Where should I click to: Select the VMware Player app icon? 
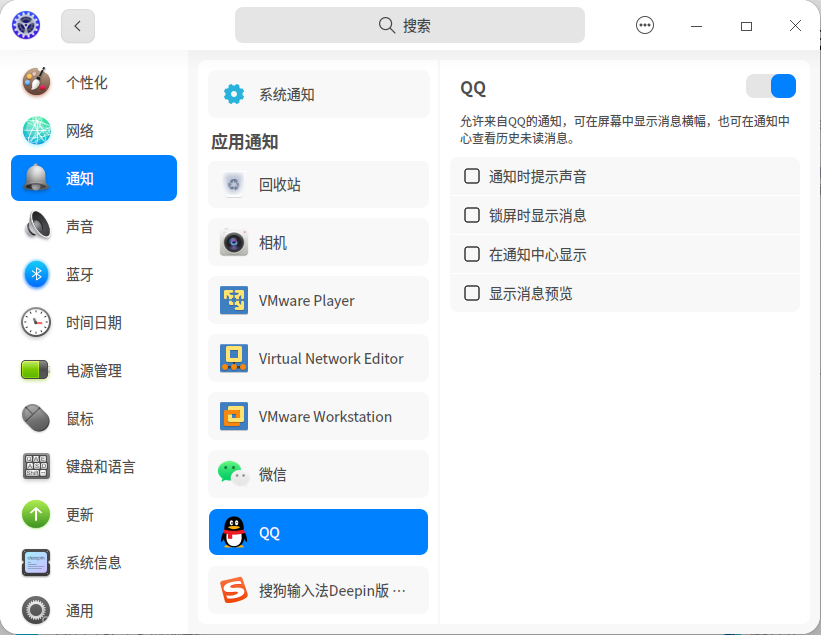click(234, 300)
